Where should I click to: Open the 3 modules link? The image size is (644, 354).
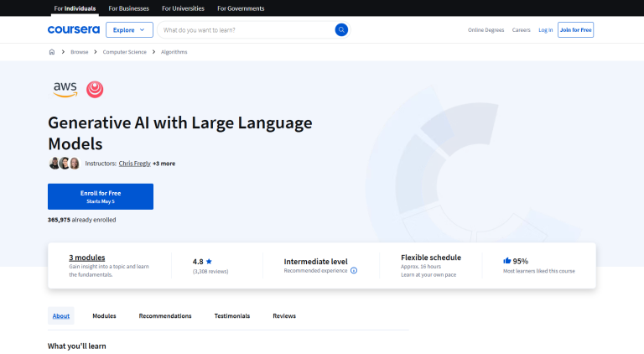86,257
